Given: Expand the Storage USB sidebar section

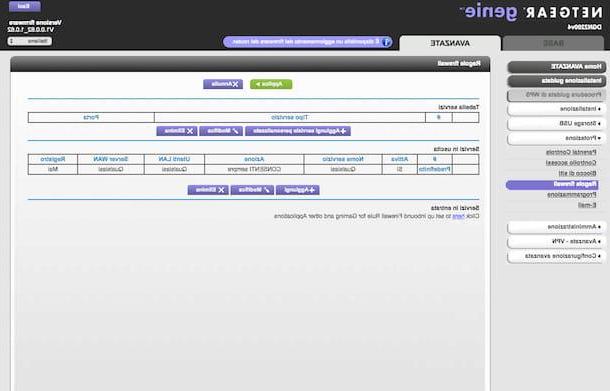Looking at the screenshot, I should [556, 123].
